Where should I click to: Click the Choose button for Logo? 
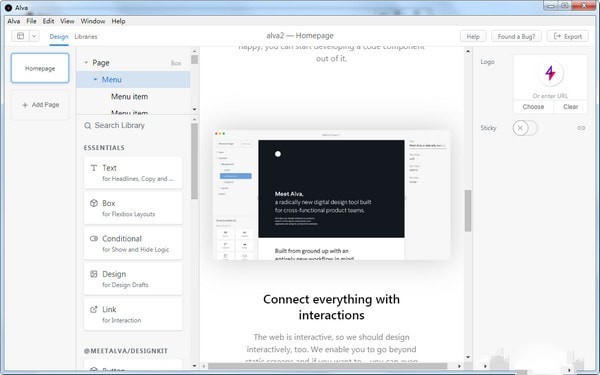(533, 107)
